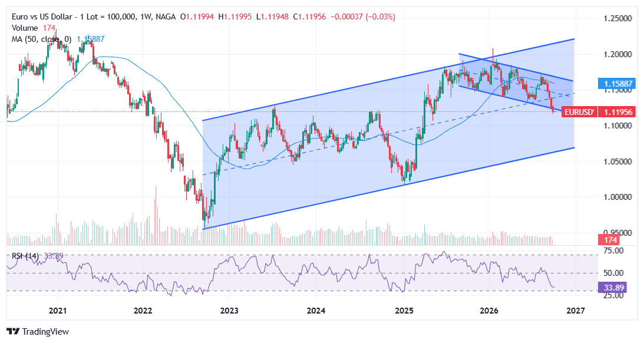644x343 pixels.
Task: Click the 2023 time axis label
Action: 229,311
